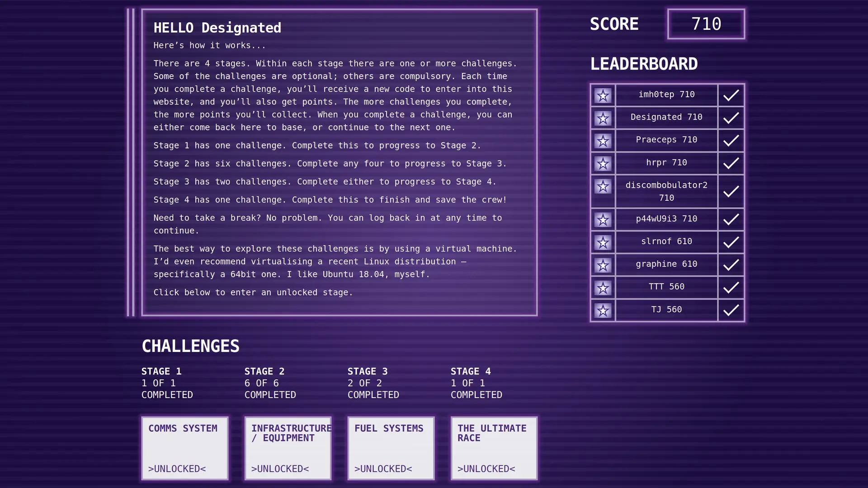Click the CHALLENGES heading
Screen dimensions: 868x488
[x=190, y=346]
